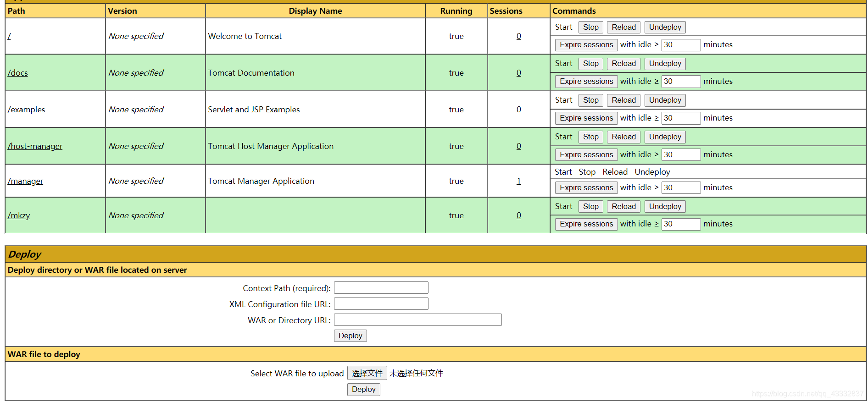Open the root / path link
This screenshot has width=868, height=402.
pos(9,36)
